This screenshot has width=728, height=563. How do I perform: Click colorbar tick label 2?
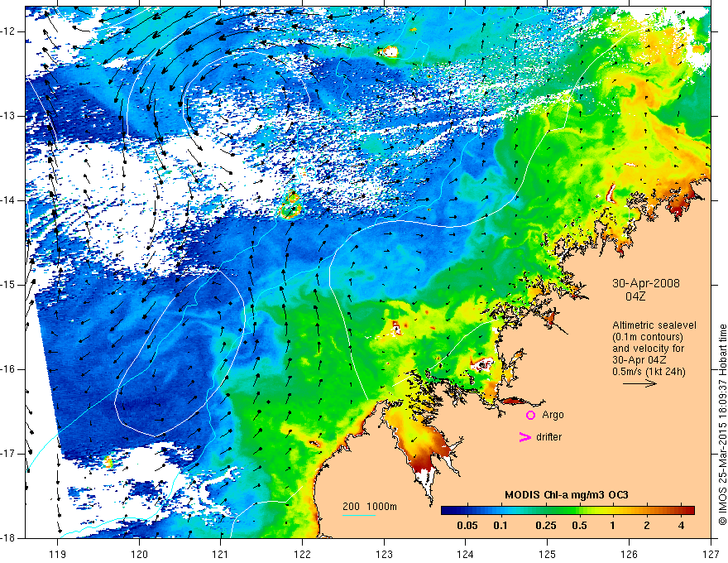(647, 526)
